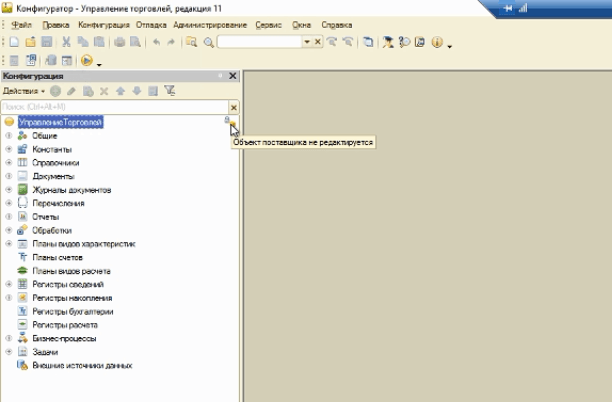The height and width of the screenshot is (402, 612).
Task: Expand the Документы tree node
Action: 9,176
